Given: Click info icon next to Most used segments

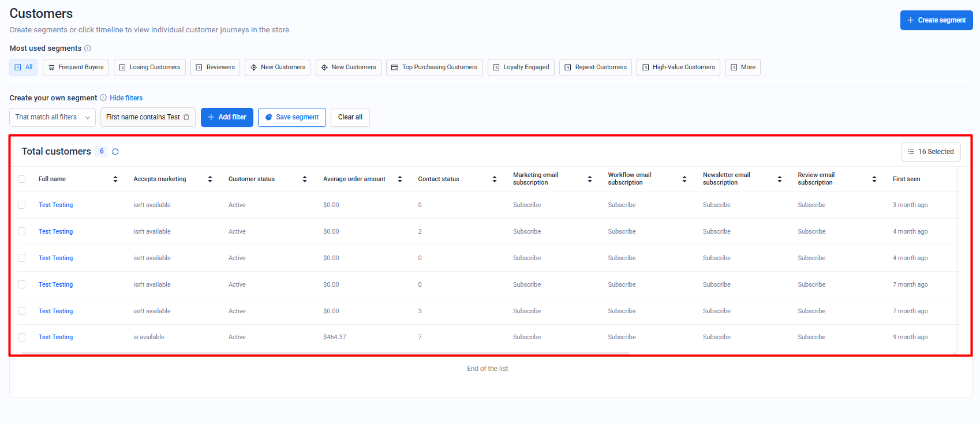Looking at the screenshot, I should coord(88,48).
